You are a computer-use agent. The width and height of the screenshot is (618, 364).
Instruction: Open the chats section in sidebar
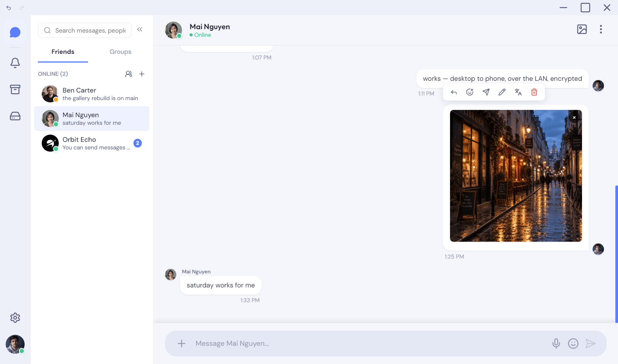15,32
